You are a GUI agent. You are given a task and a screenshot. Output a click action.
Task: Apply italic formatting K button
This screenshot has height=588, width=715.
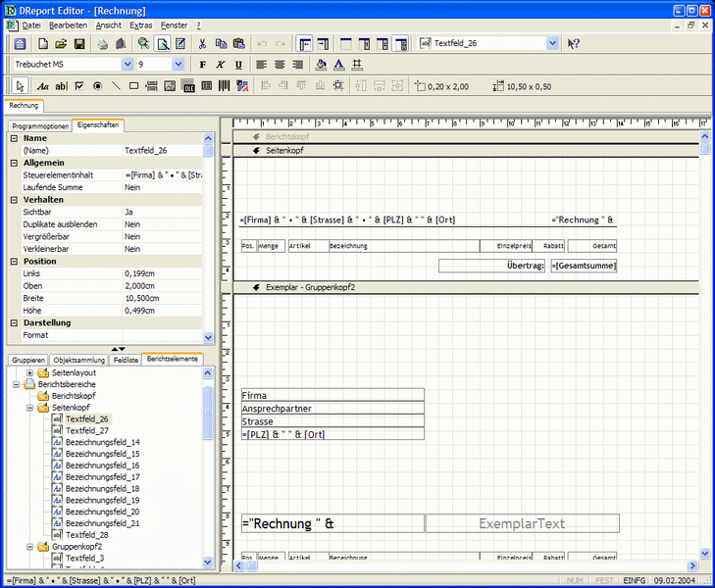221,65
